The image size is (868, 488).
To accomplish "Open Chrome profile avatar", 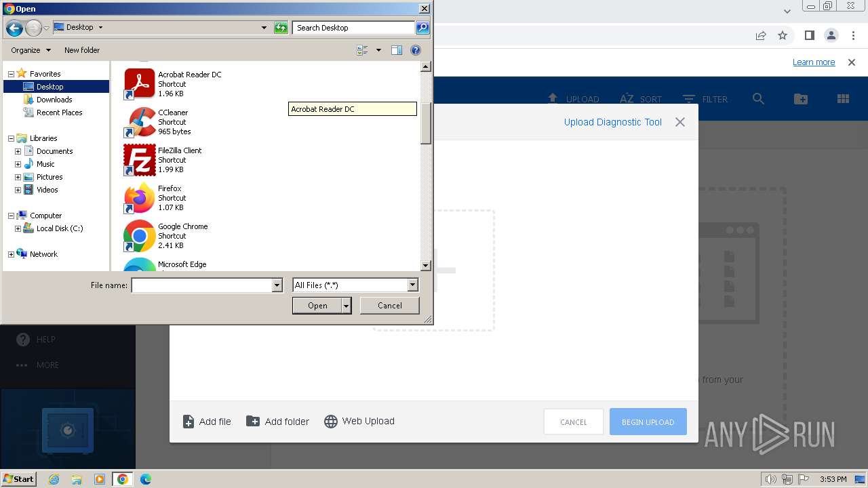I will (x=831, y=35).
